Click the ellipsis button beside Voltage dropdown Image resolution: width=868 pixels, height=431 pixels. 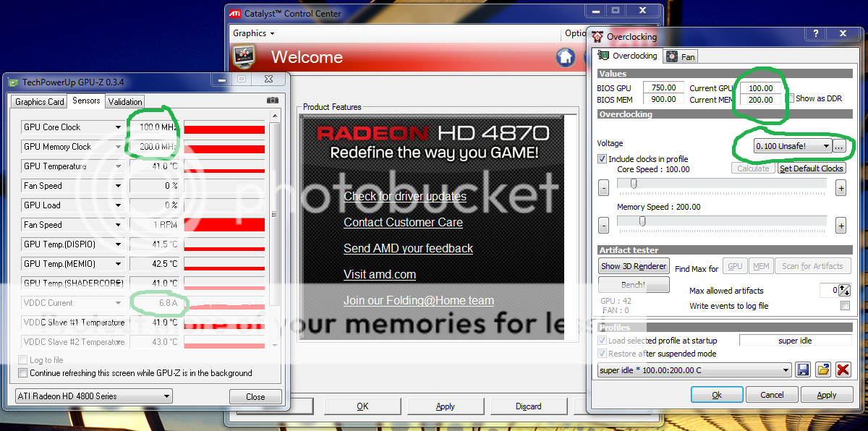point(838,146)
